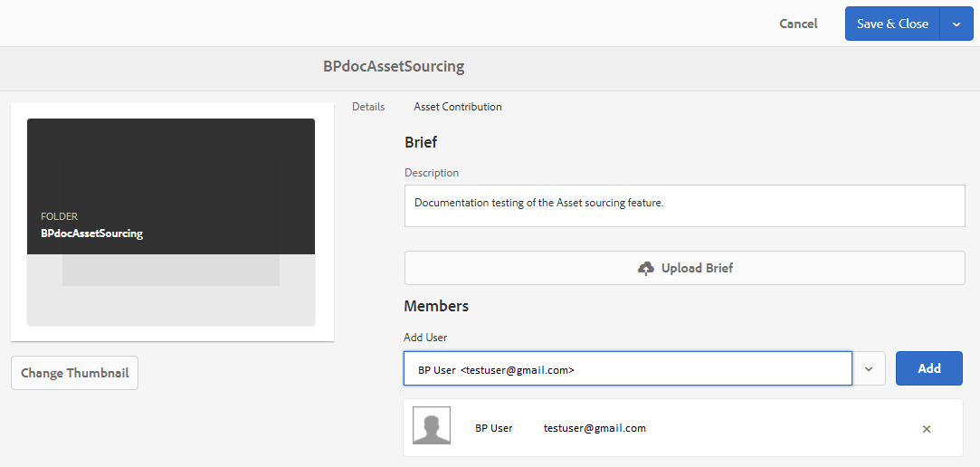The image size is (980, 467).
Task: Click the Brief section heading
Action: [x=421, y=142]
